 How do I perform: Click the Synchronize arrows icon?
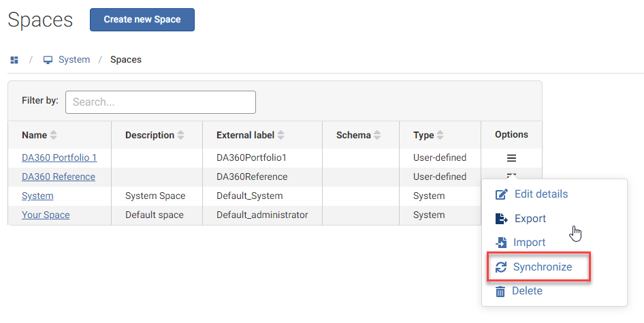point(501,267)
